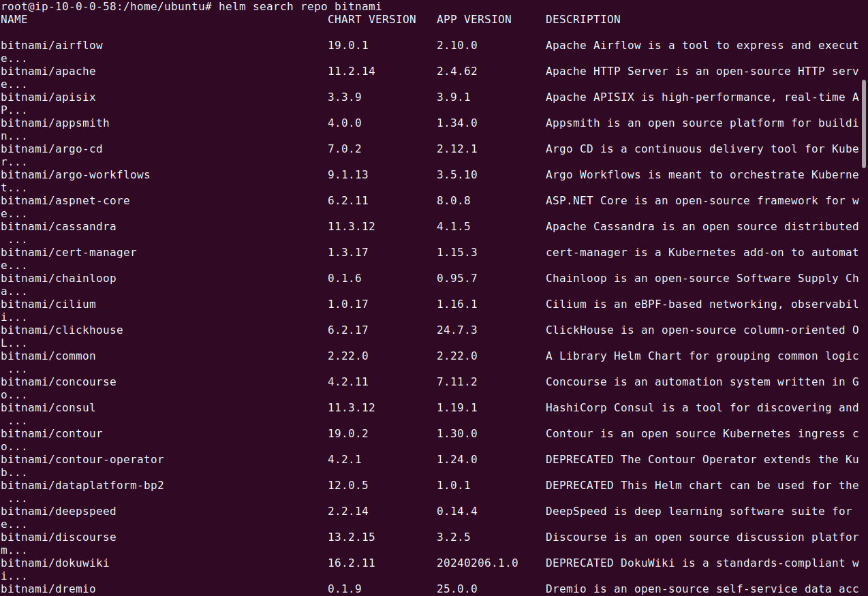The width and height of the screenshot is (868, 596).
Task: Select chart version '11.2.14' for apache
Action: (352, 72)
